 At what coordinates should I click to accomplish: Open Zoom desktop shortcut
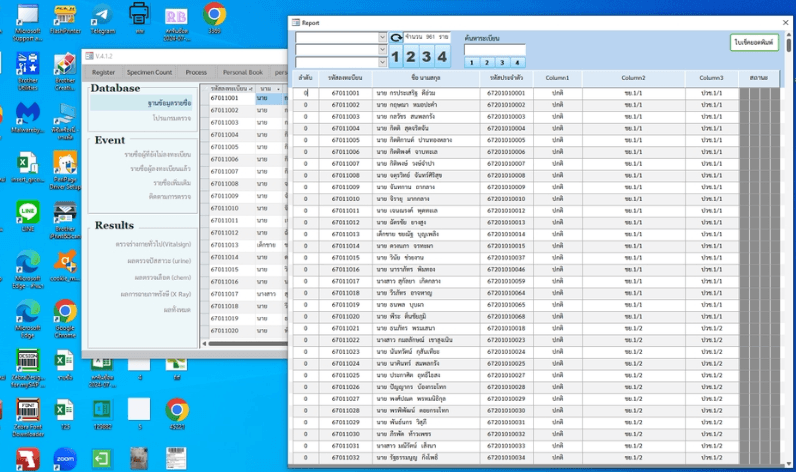tap(65, 458)
